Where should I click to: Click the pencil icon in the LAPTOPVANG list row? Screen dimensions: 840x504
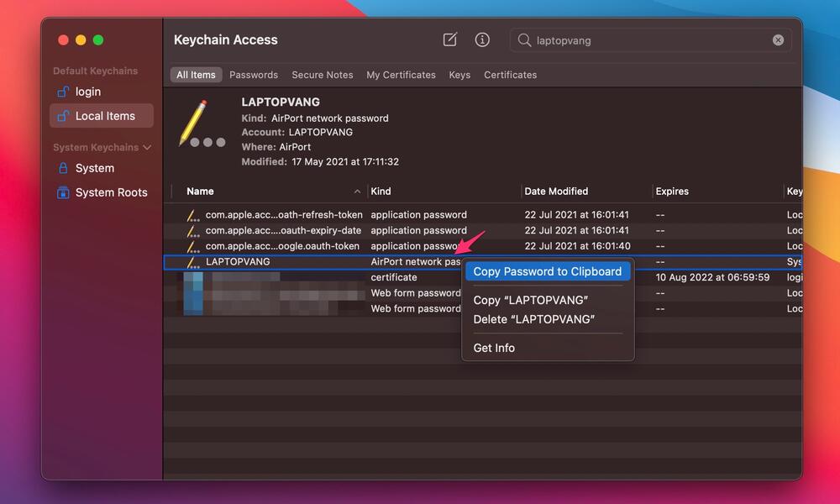pos(193,262)
